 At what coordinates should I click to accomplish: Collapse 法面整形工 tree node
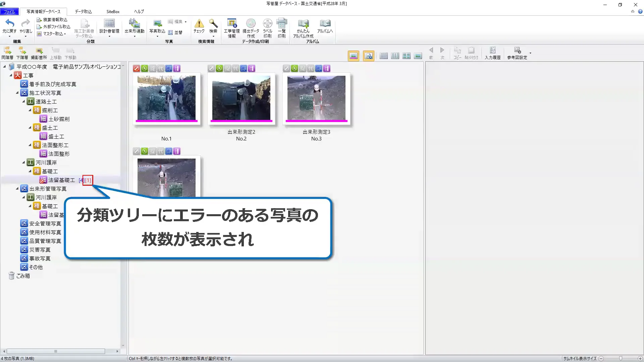coord(30,145)
